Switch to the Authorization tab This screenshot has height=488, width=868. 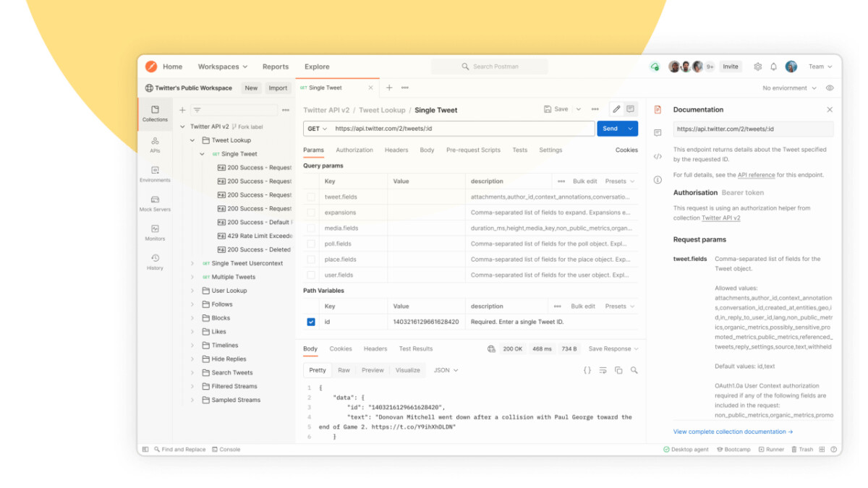pyautogui.click(x=354, y=150)
